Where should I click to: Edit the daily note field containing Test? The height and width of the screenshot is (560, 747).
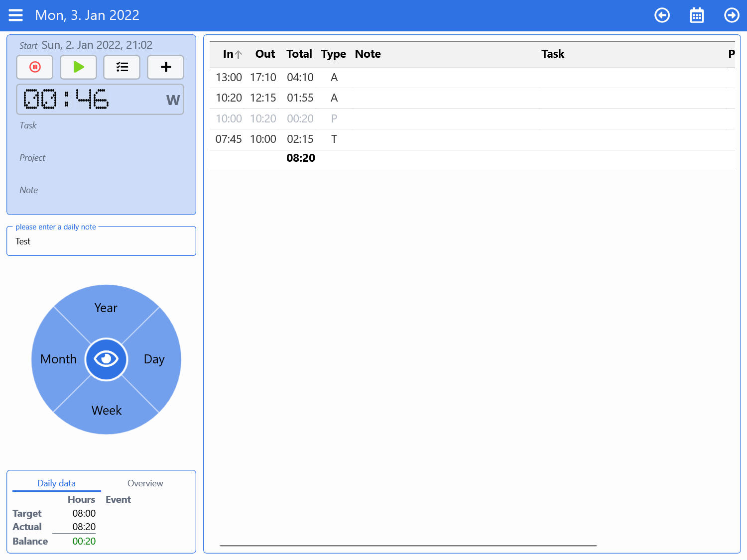pyautogui.click(x=102, y=241)
